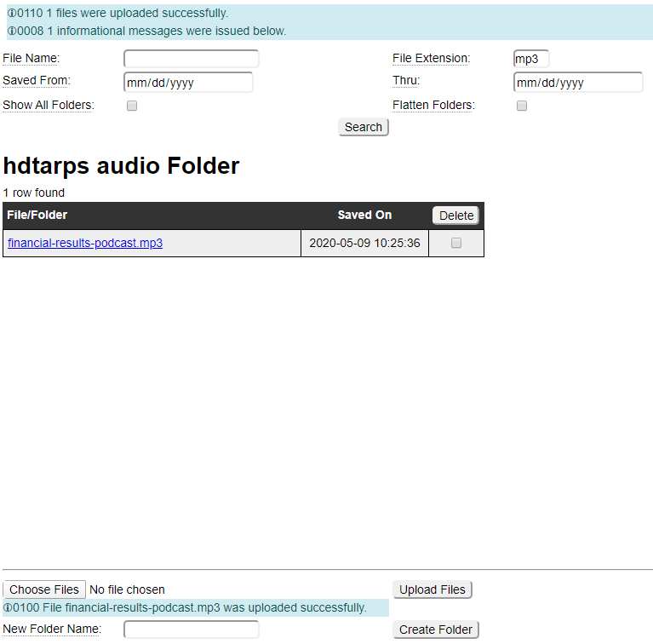The width and height of the screenshot is (653, 644).
Task: Focus the New Folder Name input box
Action: click(x=192, y=630)
